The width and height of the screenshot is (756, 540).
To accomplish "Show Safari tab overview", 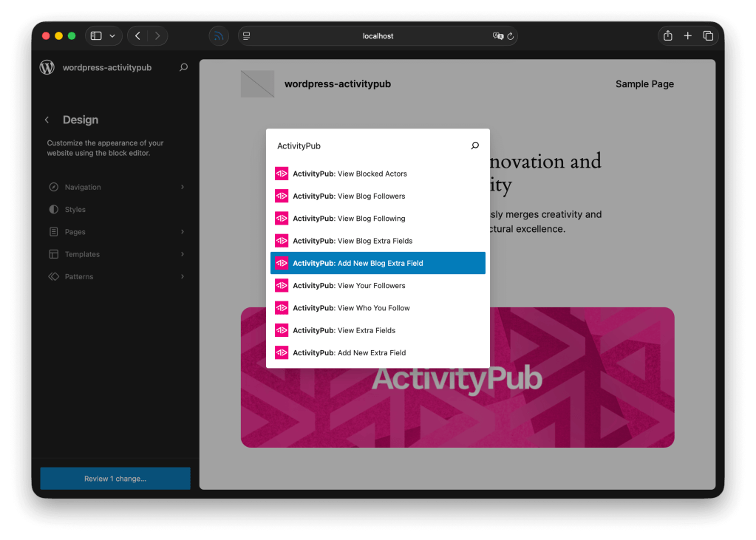I will tap(708, 35).
